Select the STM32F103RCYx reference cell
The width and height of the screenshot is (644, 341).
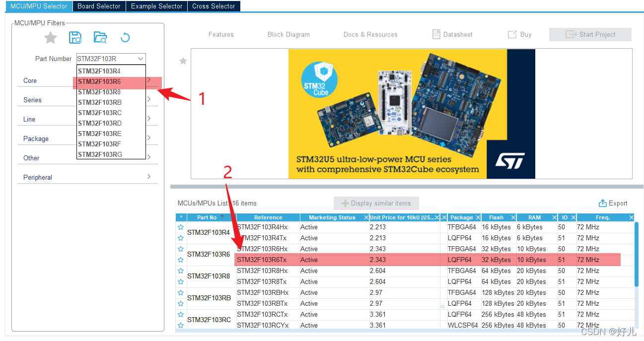268,326
